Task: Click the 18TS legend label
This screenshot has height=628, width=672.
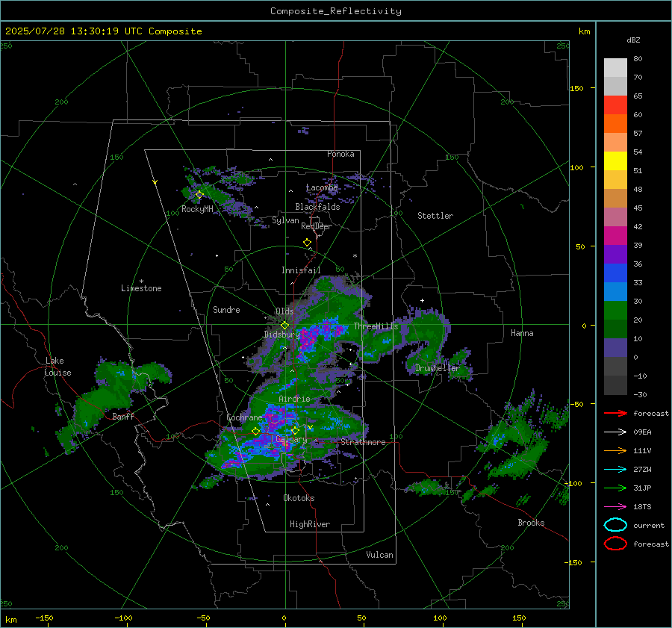Action: [x=642, y=507]
